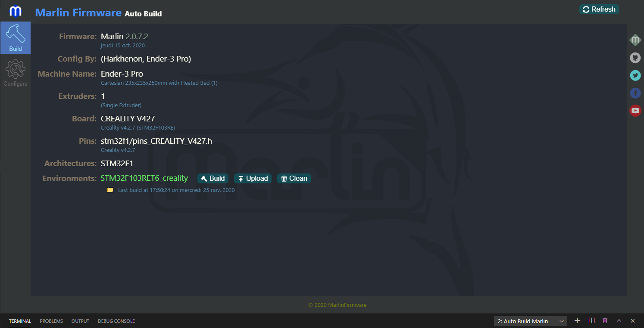This screenshot has width=644, height=328.
Task: Click pins file stm32f1/pins_CREALITY_V427.h
Action: pos(156,141)
